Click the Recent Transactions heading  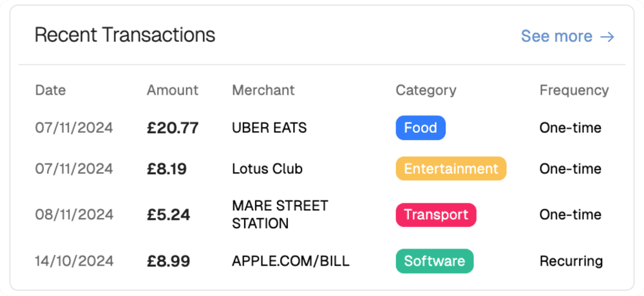[x=125, y=35]
